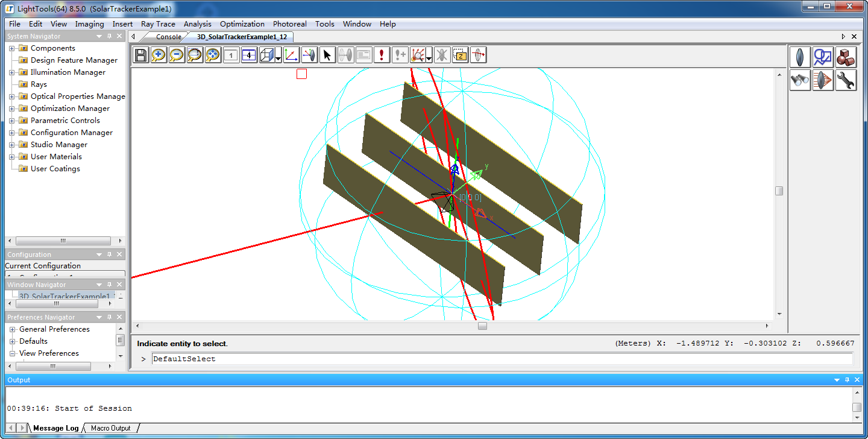The width and height of the screenshot is (868, 439).
Task: Click the greyed crossed rays icon
Action: 442,55
